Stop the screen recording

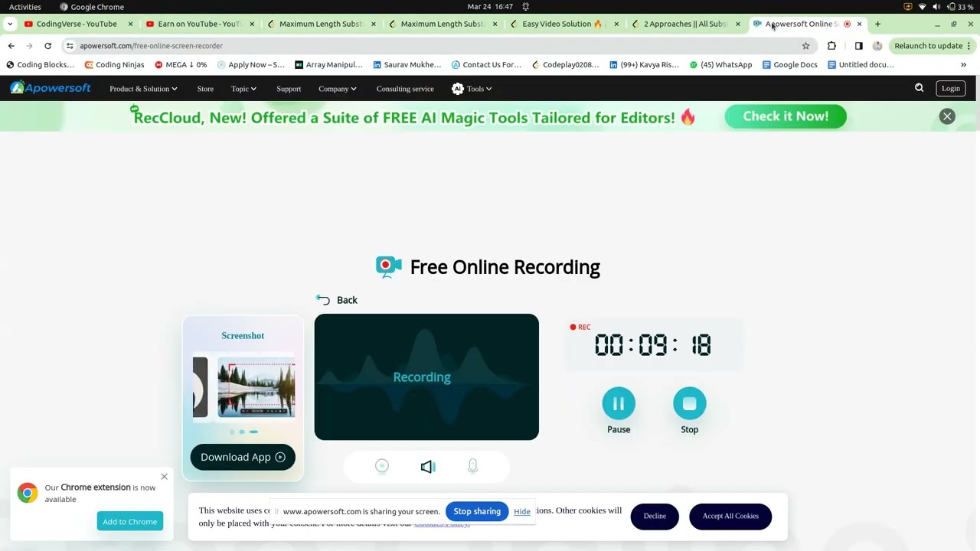coord(689,403)
